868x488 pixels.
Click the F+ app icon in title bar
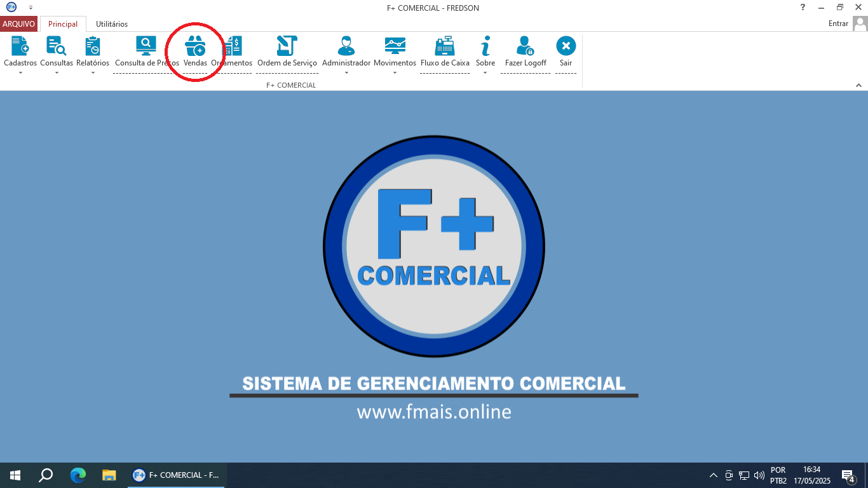click(x=11, y=7)
